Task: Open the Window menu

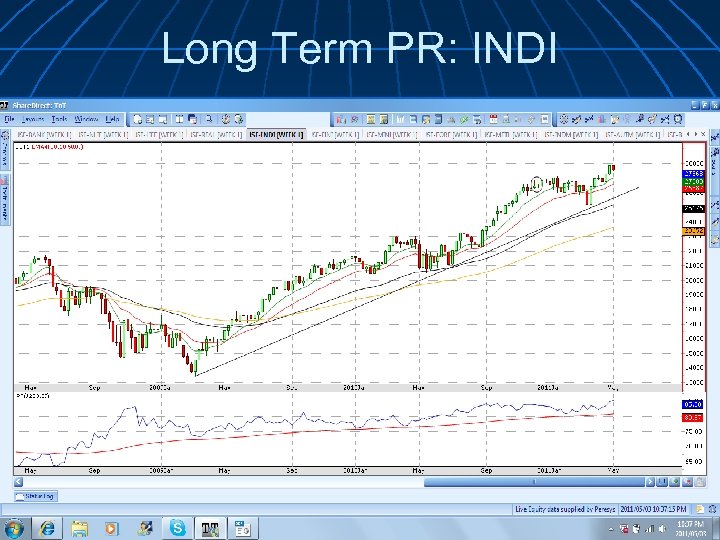Action: pyautogui.click(x=86, y=119)
